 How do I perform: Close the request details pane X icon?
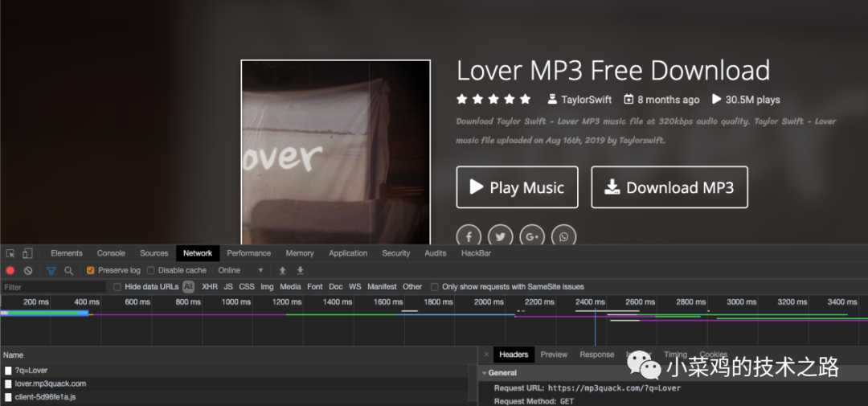click(x=486, y=355)
